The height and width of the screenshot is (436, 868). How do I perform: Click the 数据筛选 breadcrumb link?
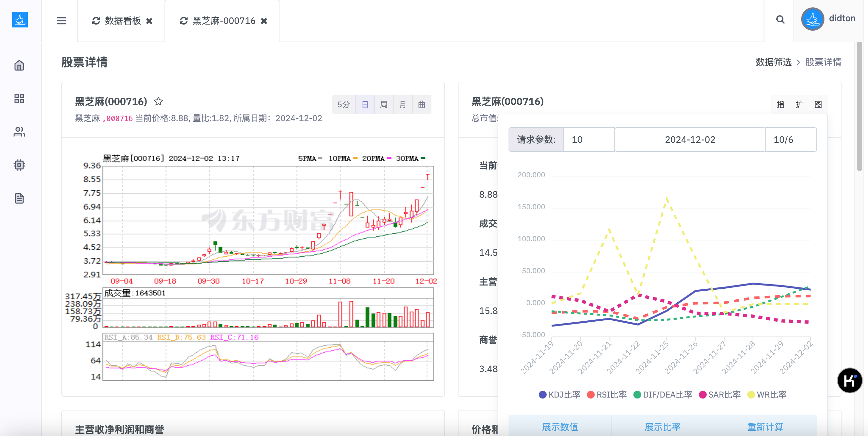[773, 62]
